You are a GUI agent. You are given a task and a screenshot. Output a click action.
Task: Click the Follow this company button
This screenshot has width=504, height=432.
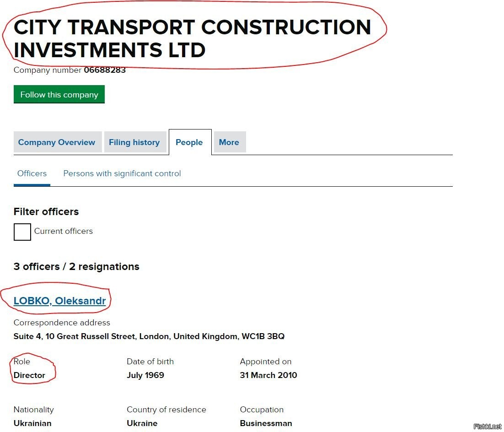point(59,94)
